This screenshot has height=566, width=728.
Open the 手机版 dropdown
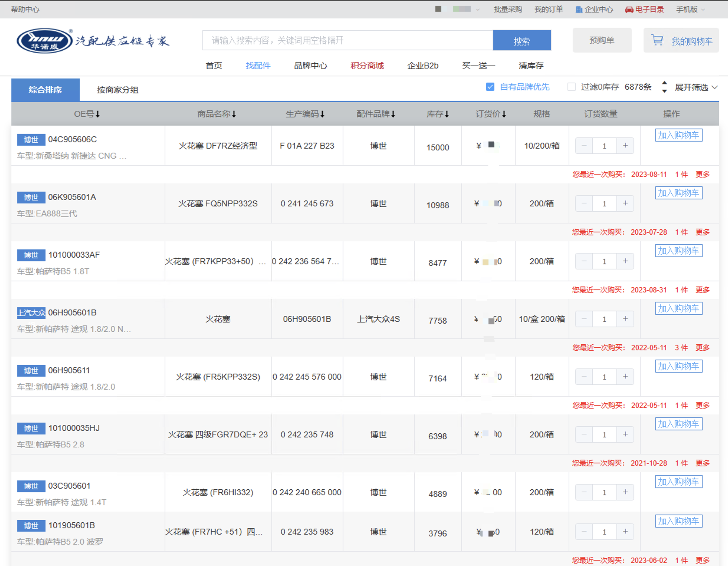pos(690,9)
